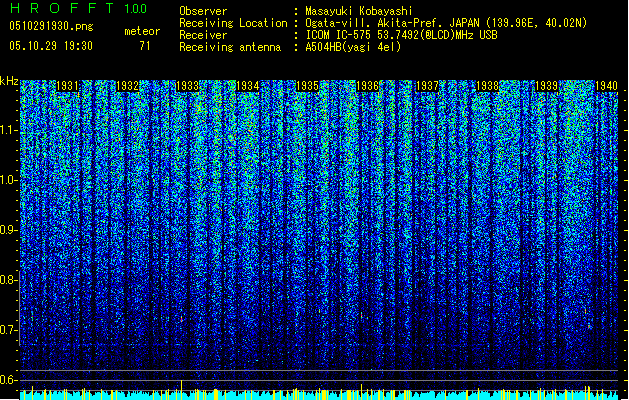Click observer name Masayuki Kobayashi
This screenshot has width=629, height=400.
click(x=359, y=11)
